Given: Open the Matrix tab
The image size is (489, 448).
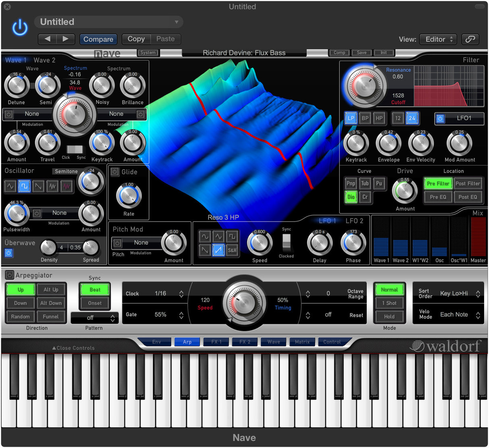Looking at the screenshot, I should [302, 342].
